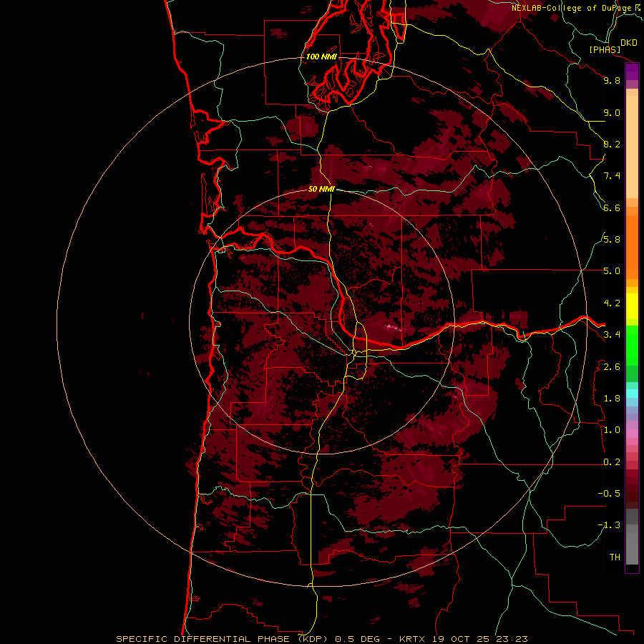Click the 5.8 scale value
The image size is (644, 644).
[x=612, y=240]
